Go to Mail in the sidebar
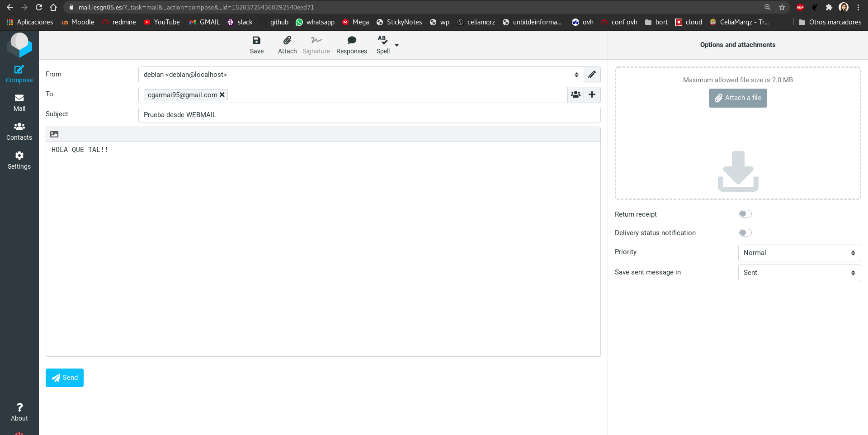868x435 pixels. tap(19, 103)
